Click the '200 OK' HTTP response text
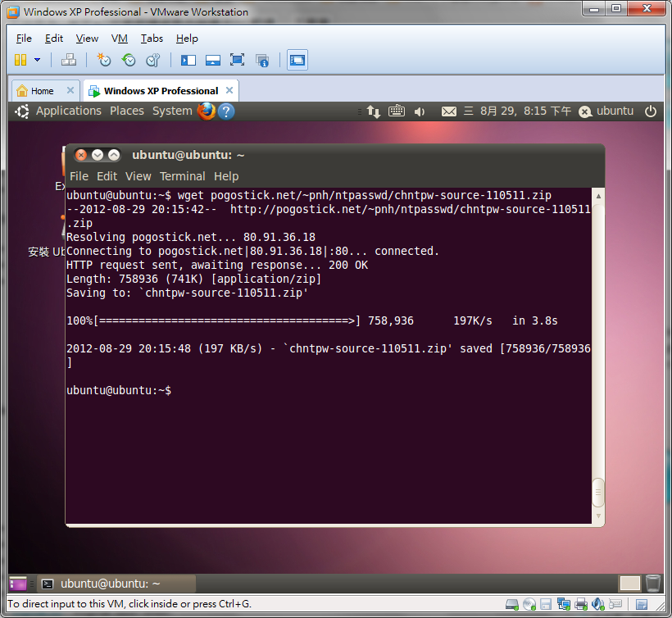 [x=348, y=265]
